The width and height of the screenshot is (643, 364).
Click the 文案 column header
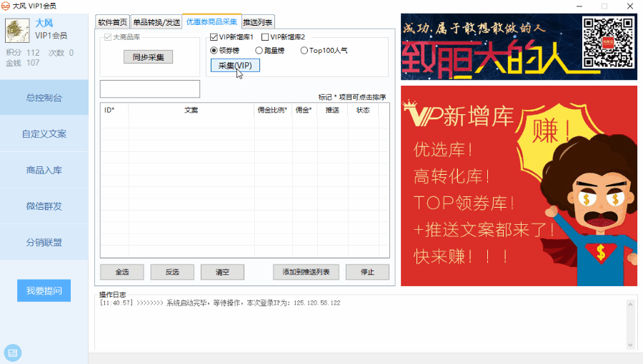(x=191, y=110)
